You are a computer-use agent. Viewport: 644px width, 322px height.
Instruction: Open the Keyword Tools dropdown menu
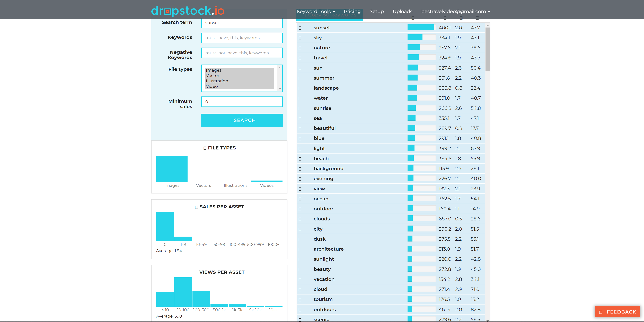[315, 12]
